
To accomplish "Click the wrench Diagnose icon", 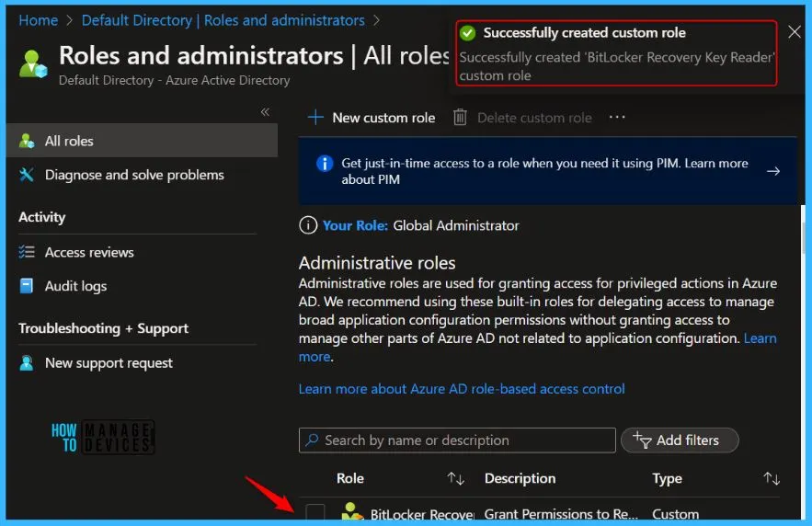I will (27, 175).
